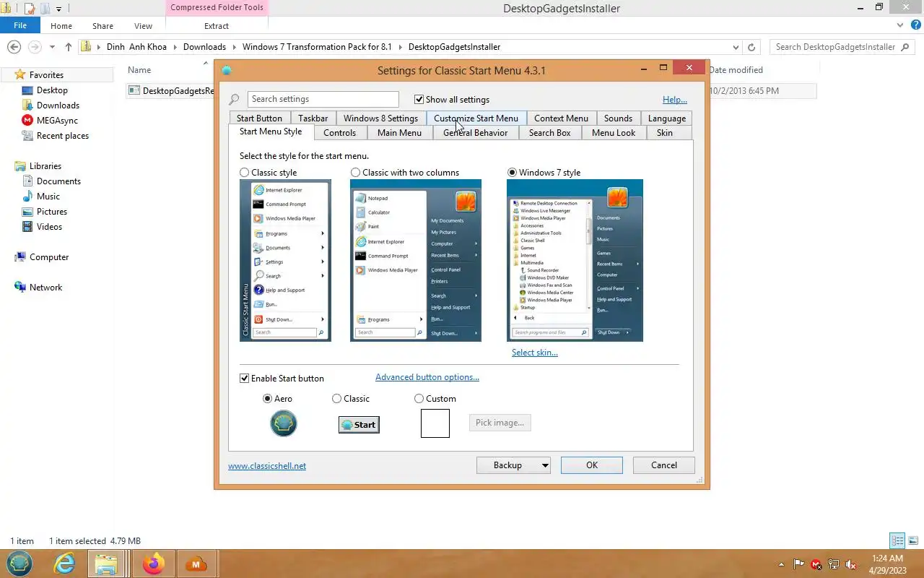Toggle the Show all settings checkbox
The height and width of the screenshot is (578, 924).
click(x=419, y=100)
